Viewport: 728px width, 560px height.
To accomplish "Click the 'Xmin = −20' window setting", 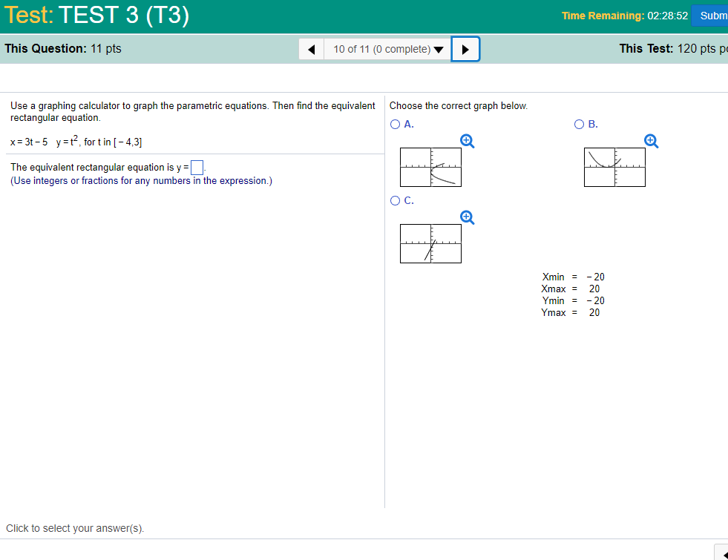I will (573, 277).
